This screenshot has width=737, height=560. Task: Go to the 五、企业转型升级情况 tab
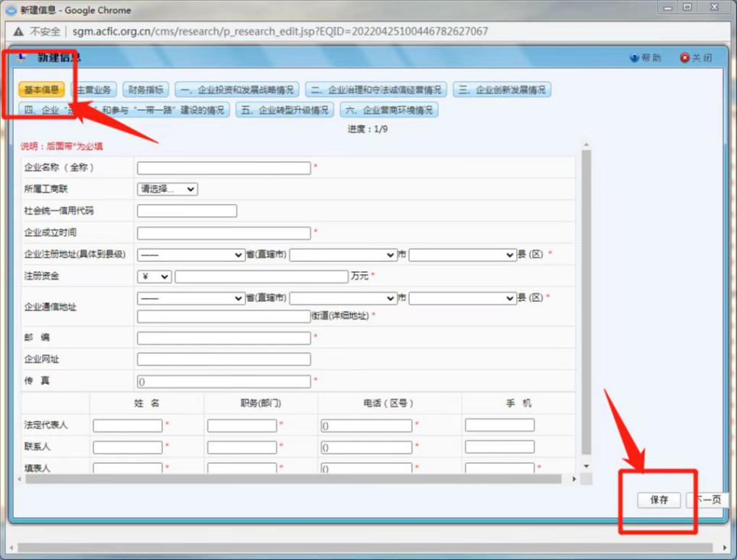[285, 110]
